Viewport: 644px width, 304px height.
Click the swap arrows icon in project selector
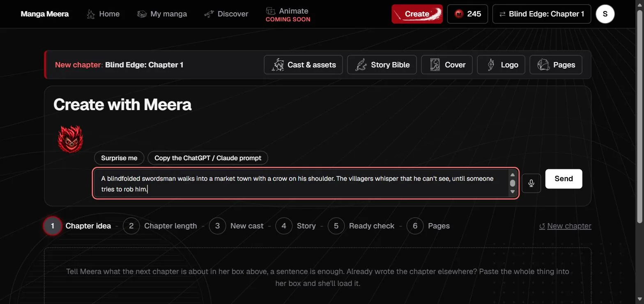(x=502, y=14)
